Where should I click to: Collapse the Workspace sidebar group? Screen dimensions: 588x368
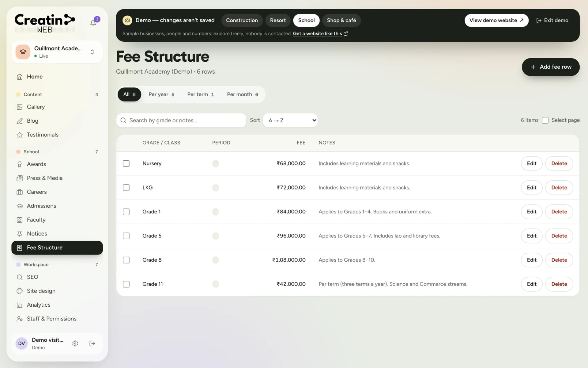click(x=57, y=264)
